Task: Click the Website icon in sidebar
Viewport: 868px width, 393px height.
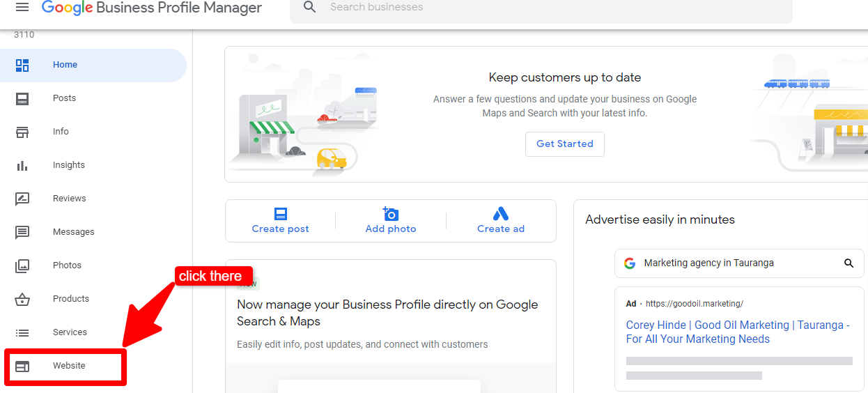Action: tap(22, 366)
